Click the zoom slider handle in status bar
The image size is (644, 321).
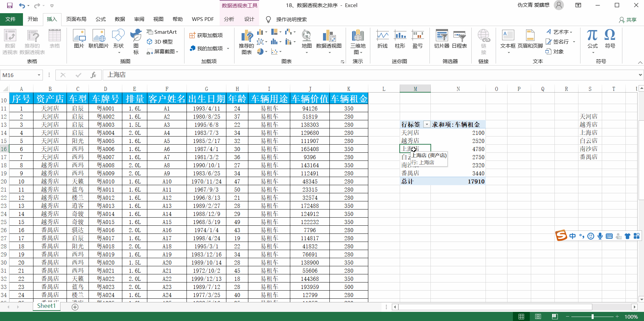point(592,317)
